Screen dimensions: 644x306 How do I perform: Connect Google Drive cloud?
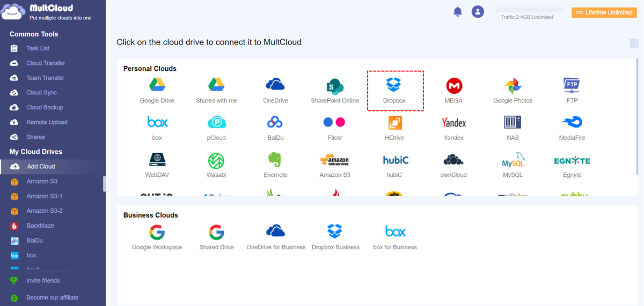157,91
